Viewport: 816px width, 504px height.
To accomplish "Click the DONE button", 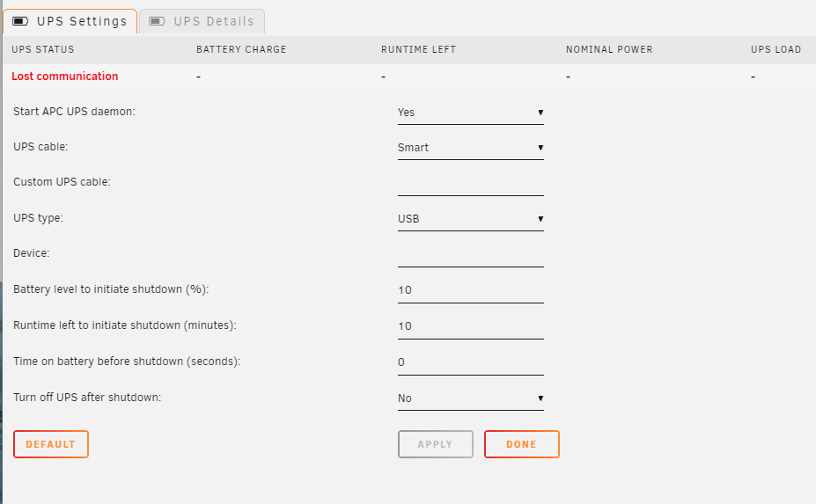I will pyautogui.click(x=521, y=444).
